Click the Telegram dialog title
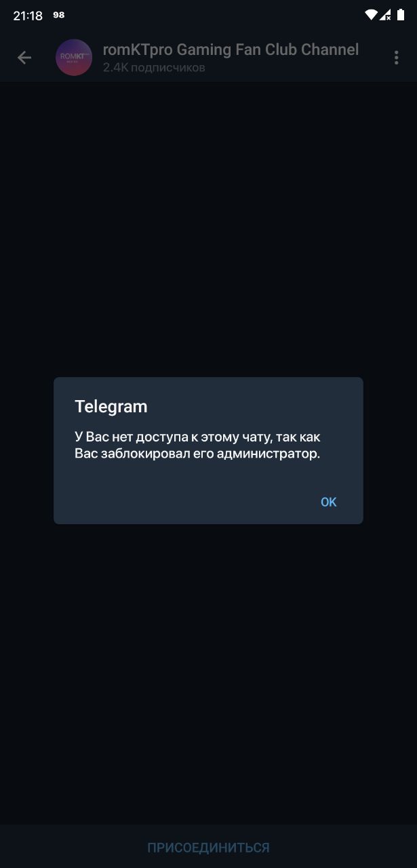The width and height of the screenshot is (417, 868). (111, 406)
